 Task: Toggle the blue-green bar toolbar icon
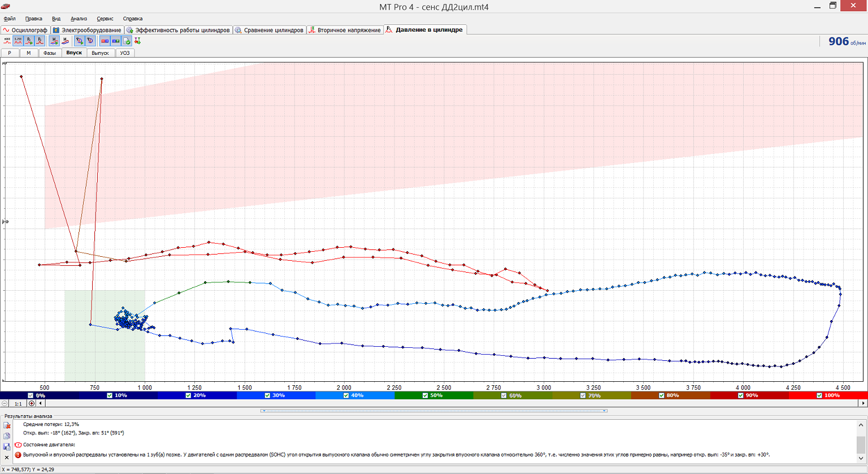click(x=116, y=41)
